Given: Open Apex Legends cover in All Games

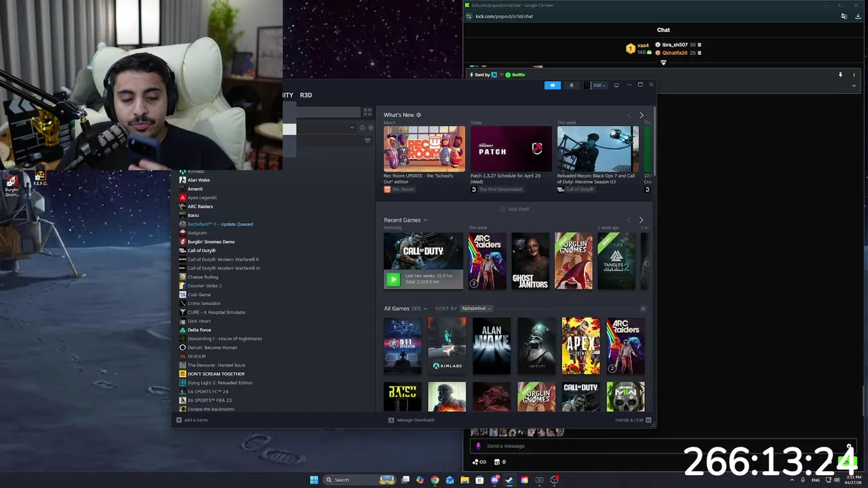Looking at the screenshot, I should (581, 346).
